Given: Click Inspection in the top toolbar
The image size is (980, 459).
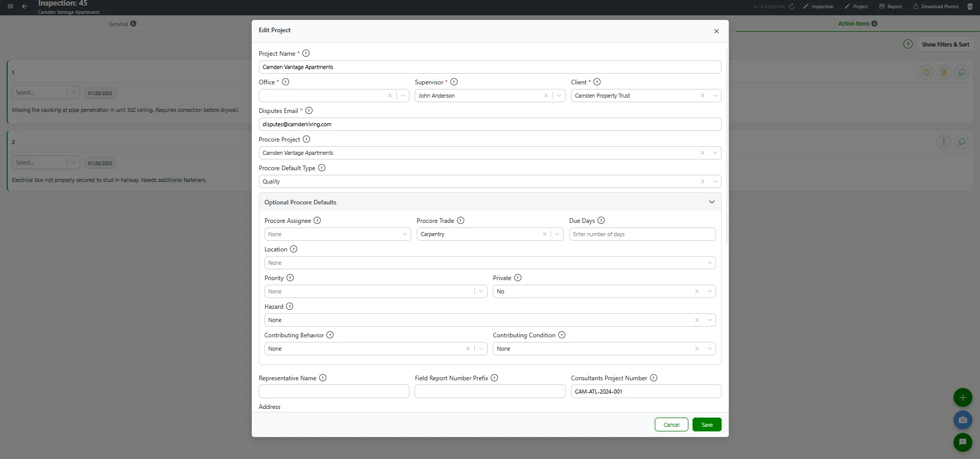Looking at the screenshot, I should coord(818,7).
